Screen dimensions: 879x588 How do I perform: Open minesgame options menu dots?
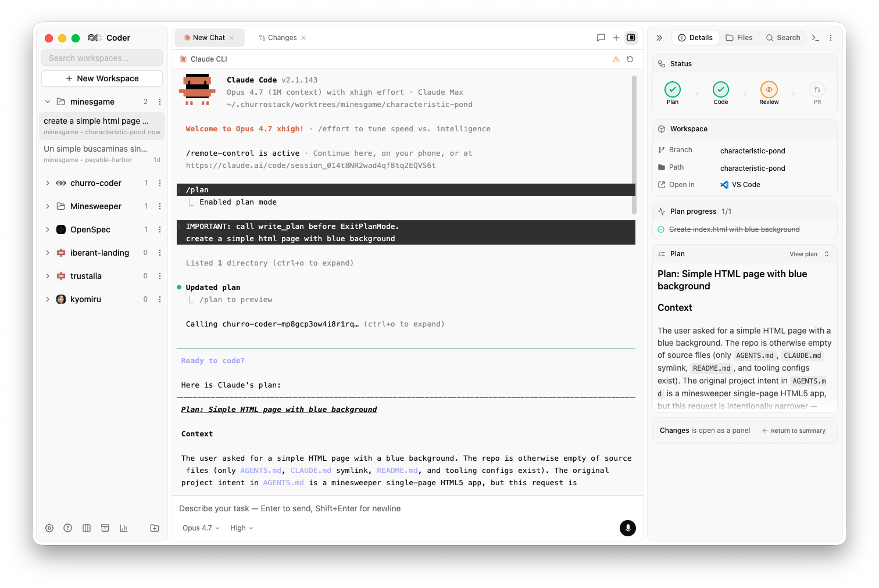(160, 102)
